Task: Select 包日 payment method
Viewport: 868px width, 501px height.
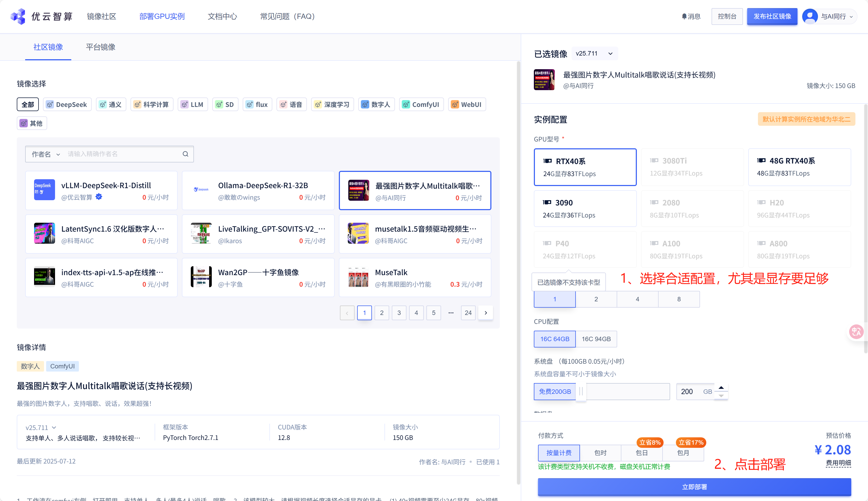Action: pos(642,453)
